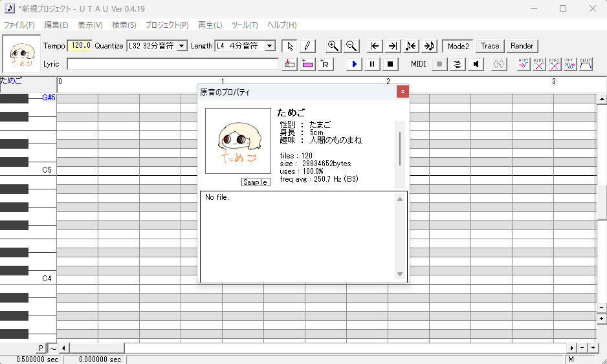Click the horizontal scroll right arrow
Screen dimensions: 607x364
coord(572,348)
